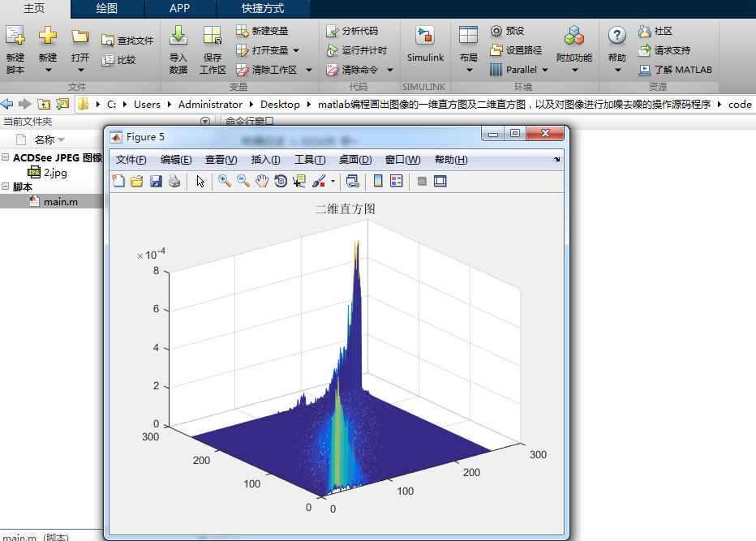Click the Compare (比较) icon
This screenshot has width=756, height=541.
(108, 60)
